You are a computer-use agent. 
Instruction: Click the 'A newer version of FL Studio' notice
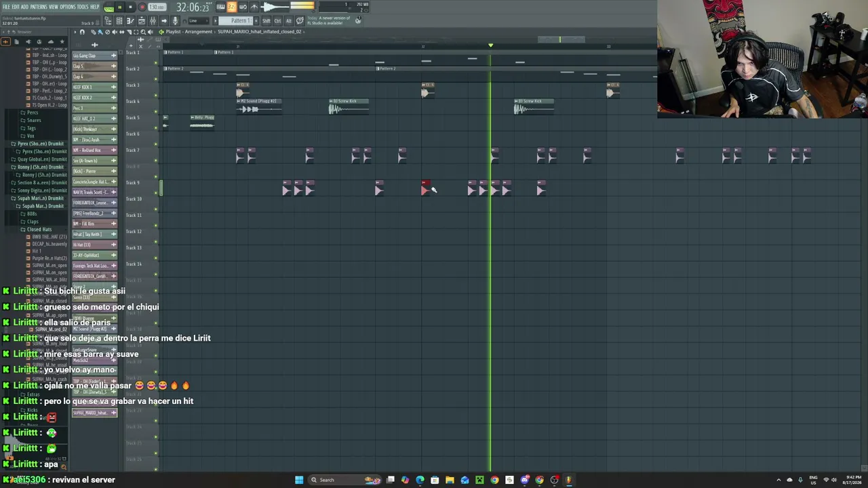329,20
